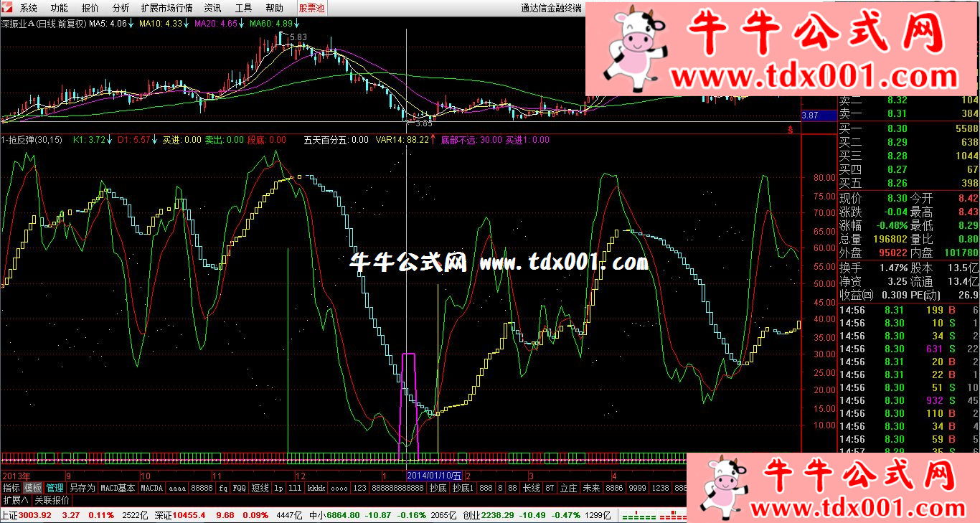The width and height of the screenshot is (980, 523).
Task: Select the 8886 indicator tab
Action: [614, 488]
